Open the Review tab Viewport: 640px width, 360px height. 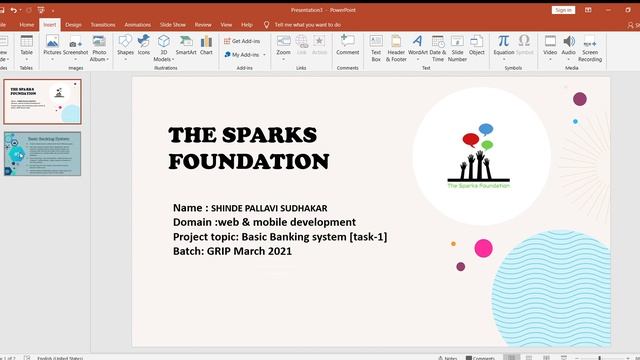point(203,25)
